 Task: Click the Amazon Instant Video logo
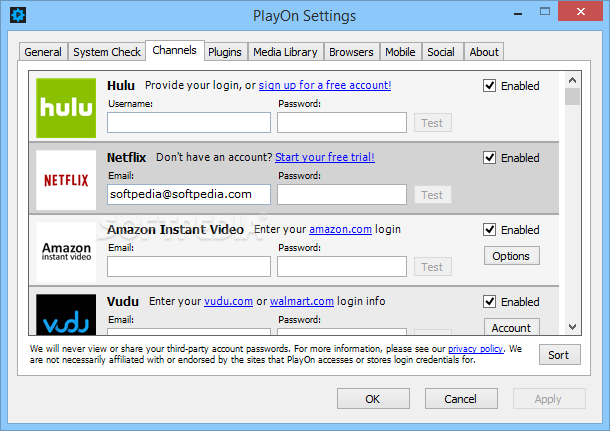(66, 252)
